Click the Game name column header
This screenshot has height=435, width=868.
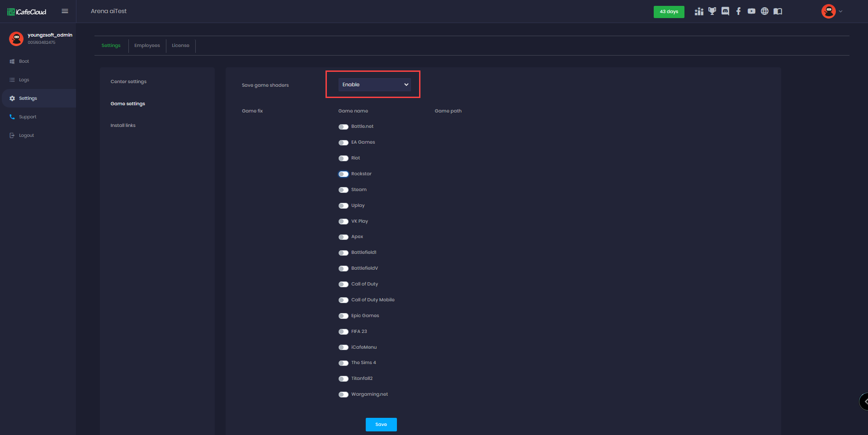coord(353,111)
